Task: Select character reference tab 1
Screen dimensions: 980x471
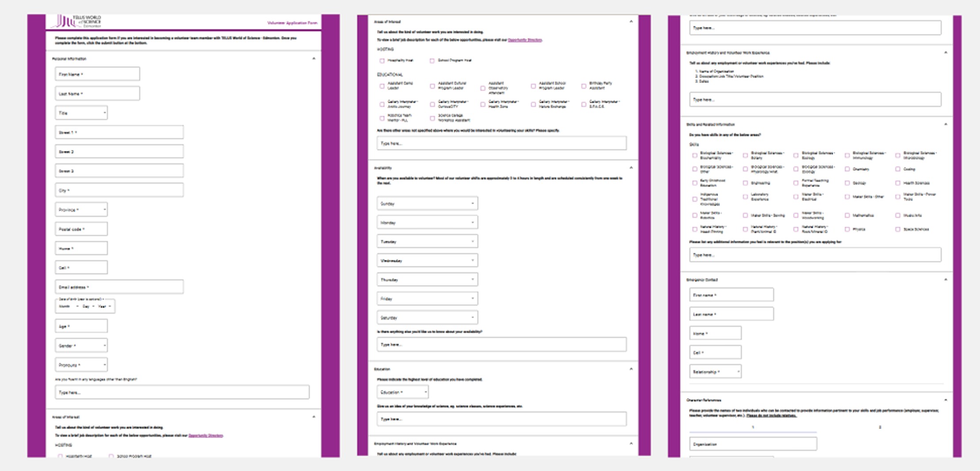Action: click(753, 427)
